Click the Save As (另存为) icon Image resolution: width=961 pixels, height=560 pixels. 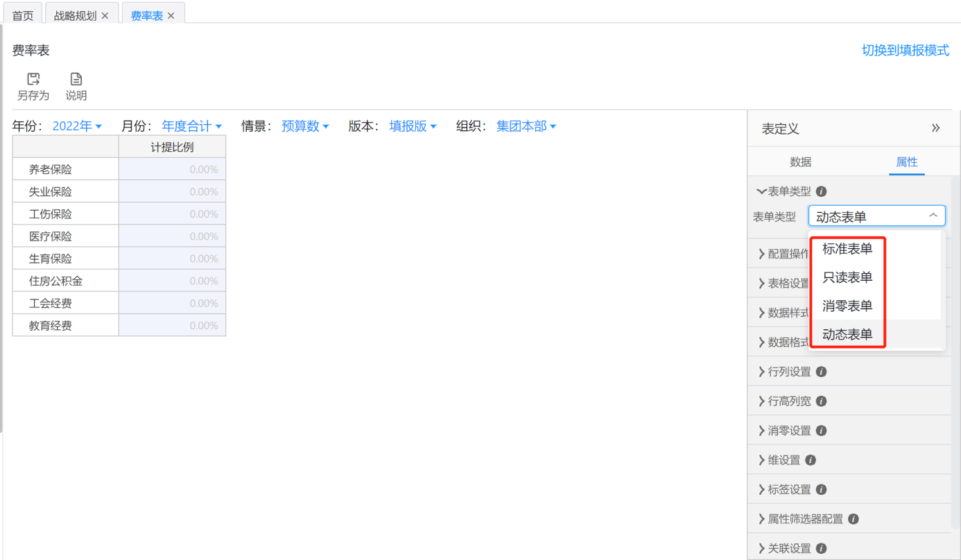tap(33, 79)
